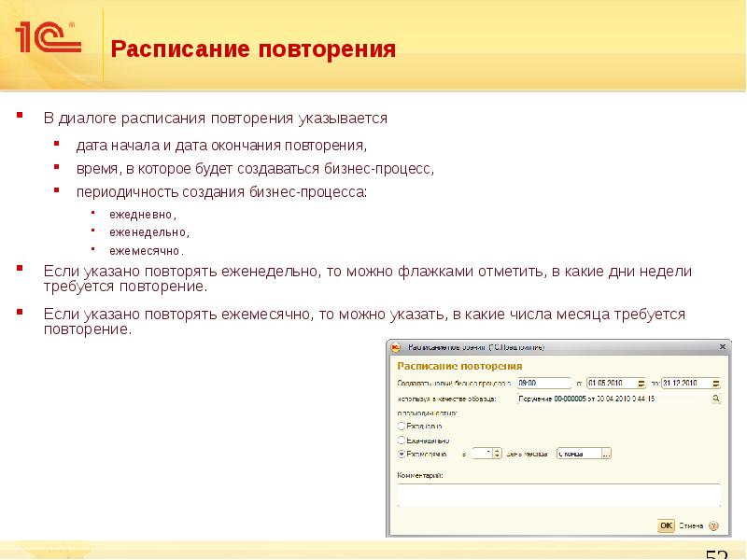
Task: Click the 1C logo in the slide header
Action: tap(47, 37)
